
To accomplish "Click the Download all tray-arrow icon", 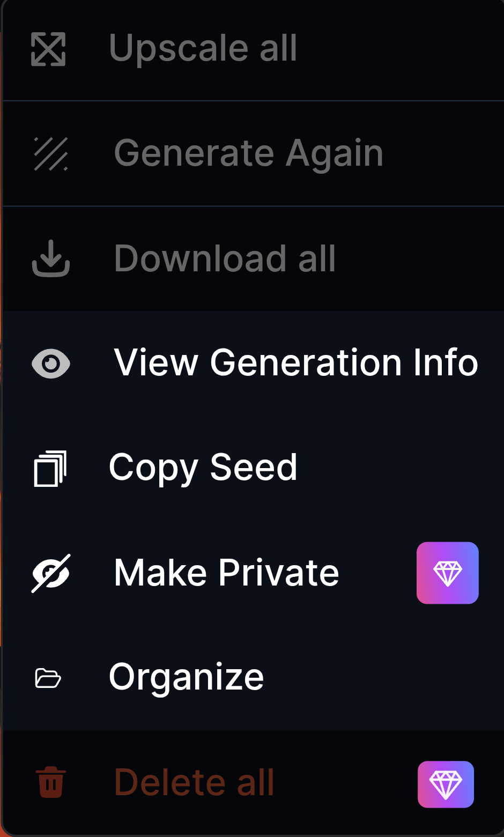I will 51,258.
